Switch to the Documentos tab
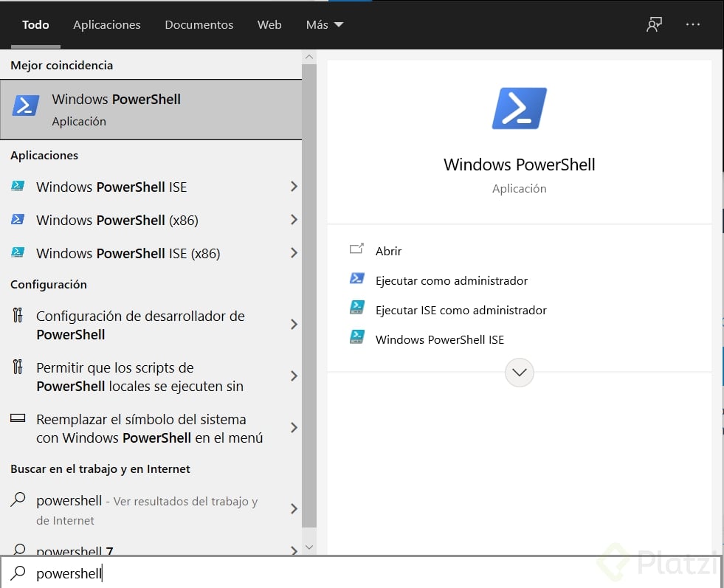 [199, 24]
